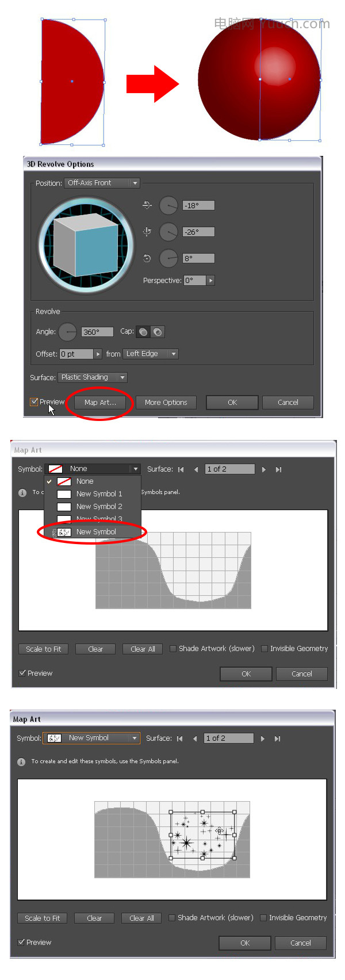This screenshot has height=980, width=345.
Task: Go to last surface in sparkle-symbol Map Art dialog
Action: point(277,738)
